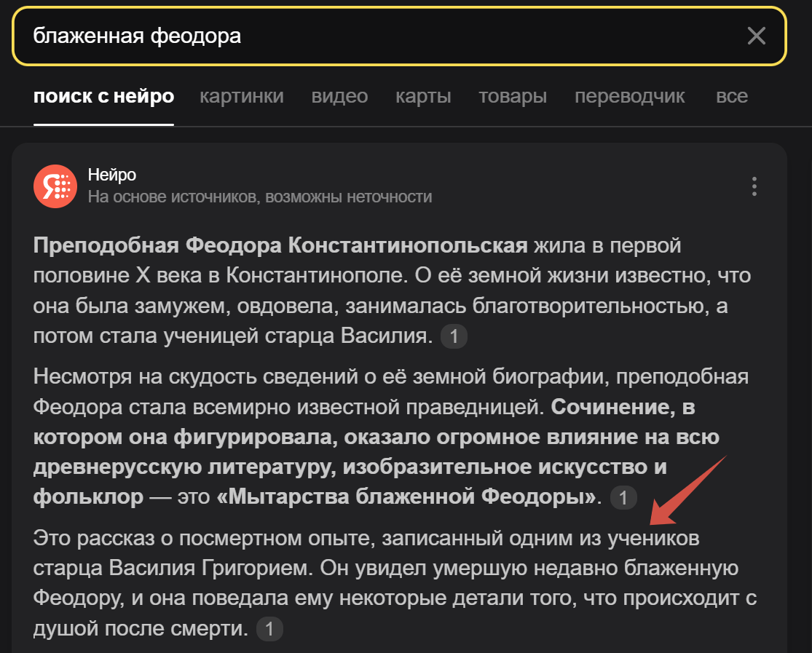Open the видео tab
812x653 pixels.
(339, 95)
